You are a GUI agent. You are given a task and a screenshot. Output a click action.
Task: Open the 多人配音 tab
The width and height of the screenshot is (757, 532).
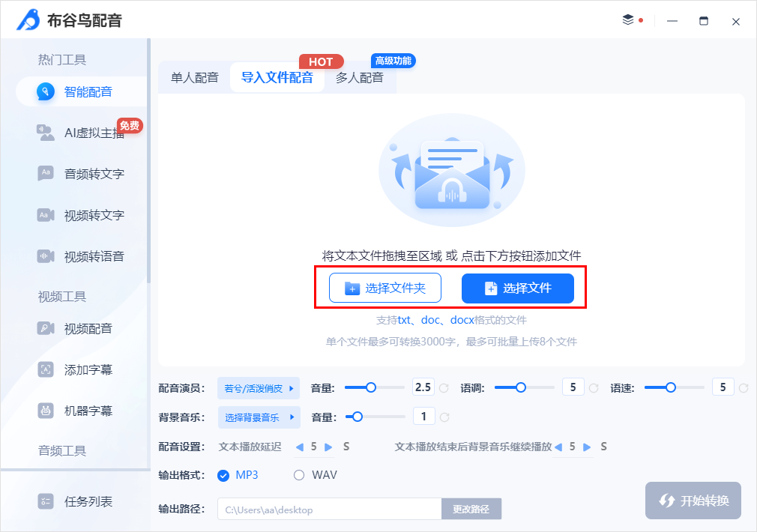[360, 77]
